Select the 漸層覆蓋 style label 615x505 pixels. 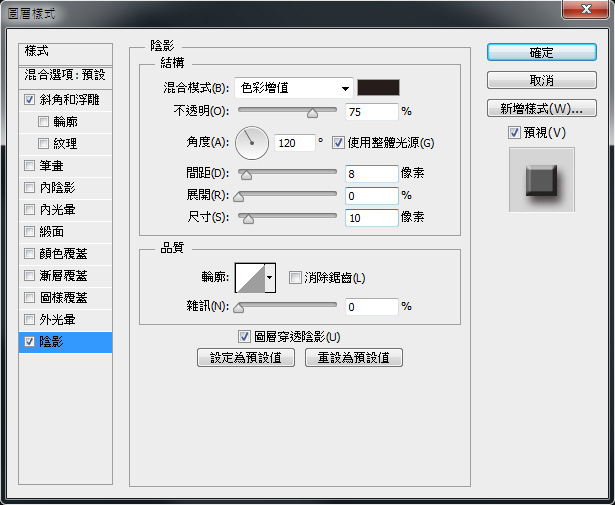point(63,275)
